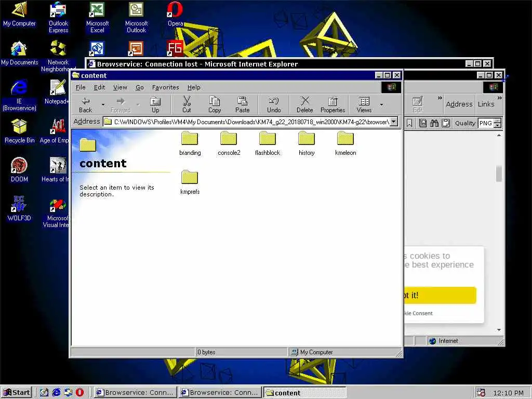Image resolution: width=532 pixels, height=399 pixels.
Task: Click the Address label in IE toolbar
Action: click(459, 104)
